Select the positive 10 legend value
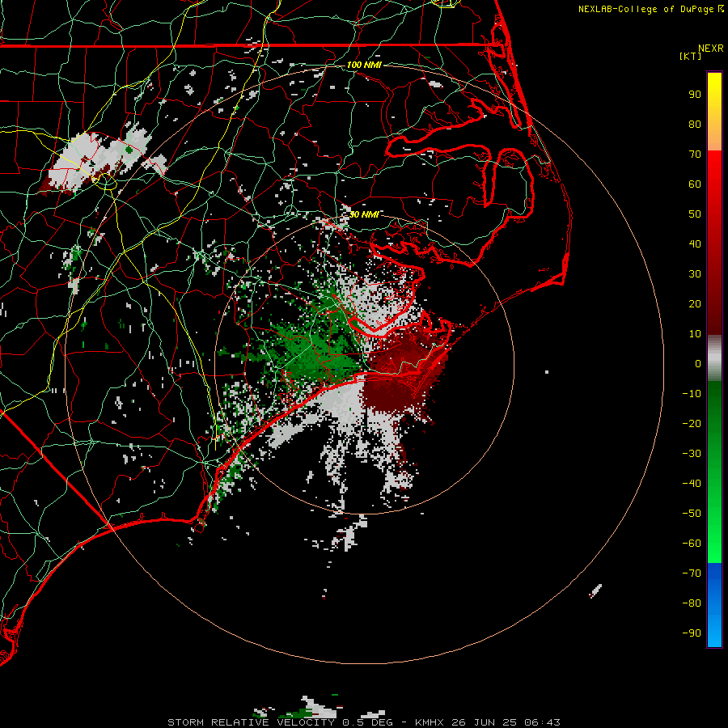Viewport: 728px width, 728px height. coord(695,334)
